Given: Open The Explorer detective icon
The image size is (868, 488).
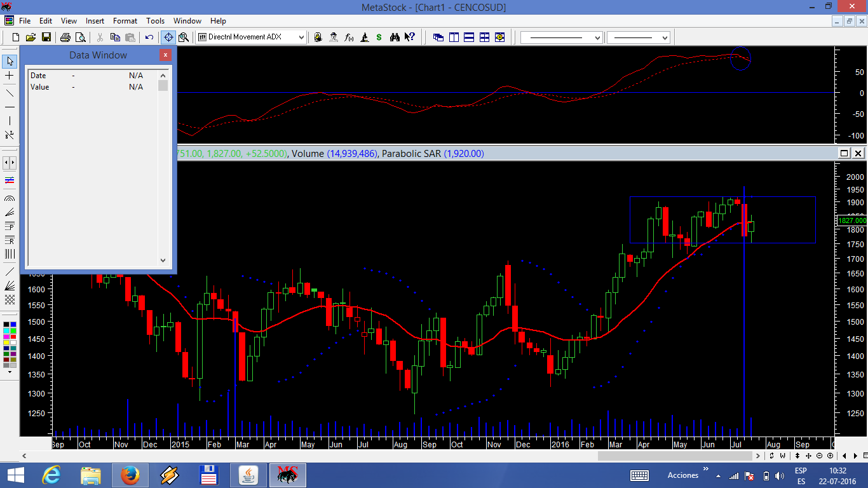Looking at the screenshot, I should [334, 37].
